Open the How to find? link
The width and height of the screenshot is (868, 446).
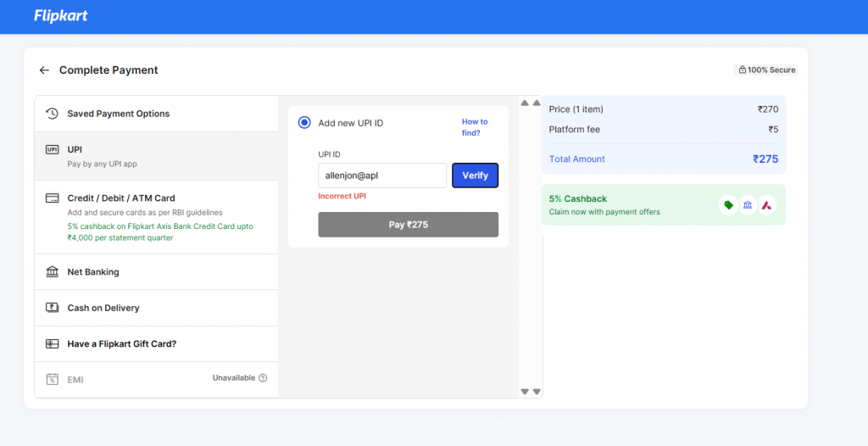click(x=475, y=127)
